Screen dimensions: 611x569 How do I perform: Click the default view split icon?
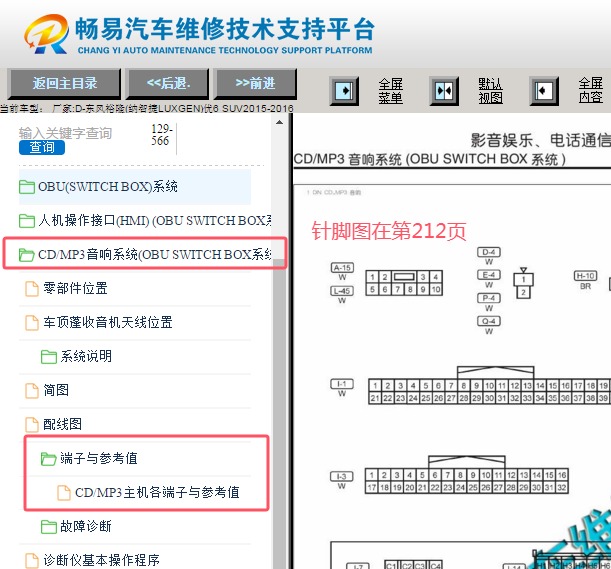444,91
